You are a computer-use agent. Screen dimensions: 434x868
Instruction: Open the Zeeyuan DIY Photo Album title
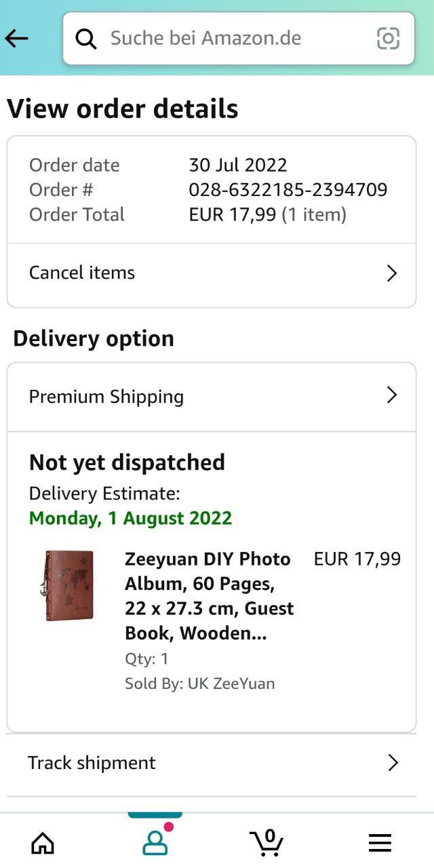tap(210, 596)
